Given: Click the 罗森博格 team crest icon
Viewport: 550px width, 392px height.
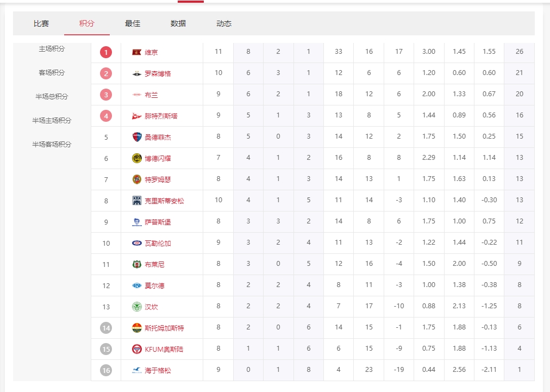Looking at the screenshot, I should click(136, 73).
